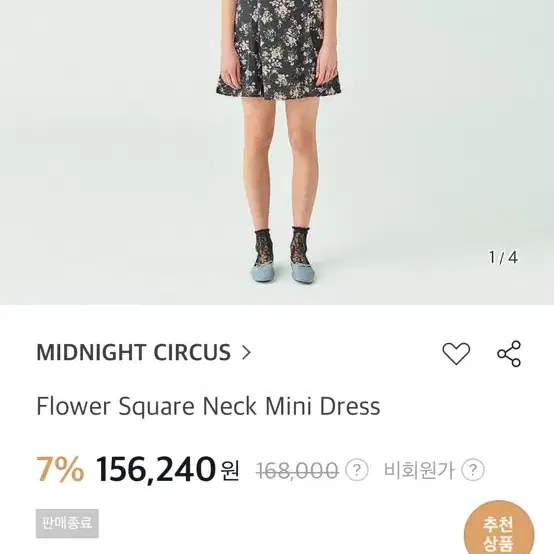Tap the 원 currency unit after price
The image size is (554, 554).
(230, 471)
